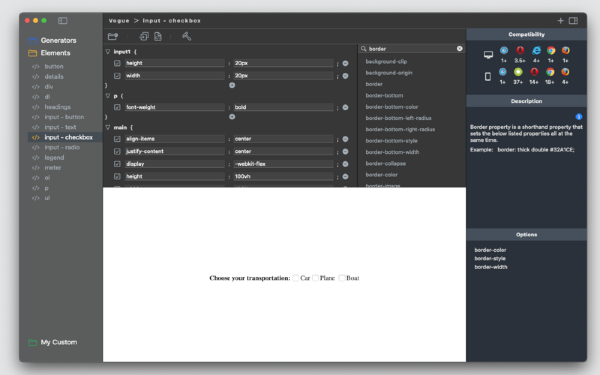
Task: Toggle the height 100vh property checkbox
Action: click(x=117, y=177)
